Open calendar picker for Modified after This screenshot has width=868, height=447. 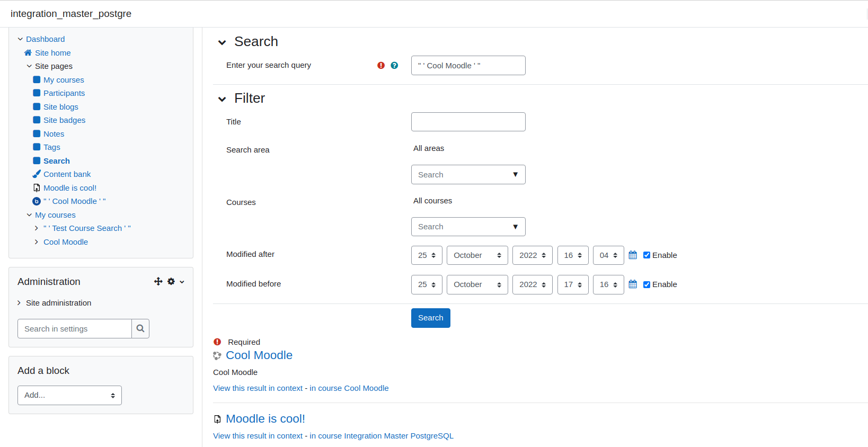pyautogui.click(x=633, y=255)
